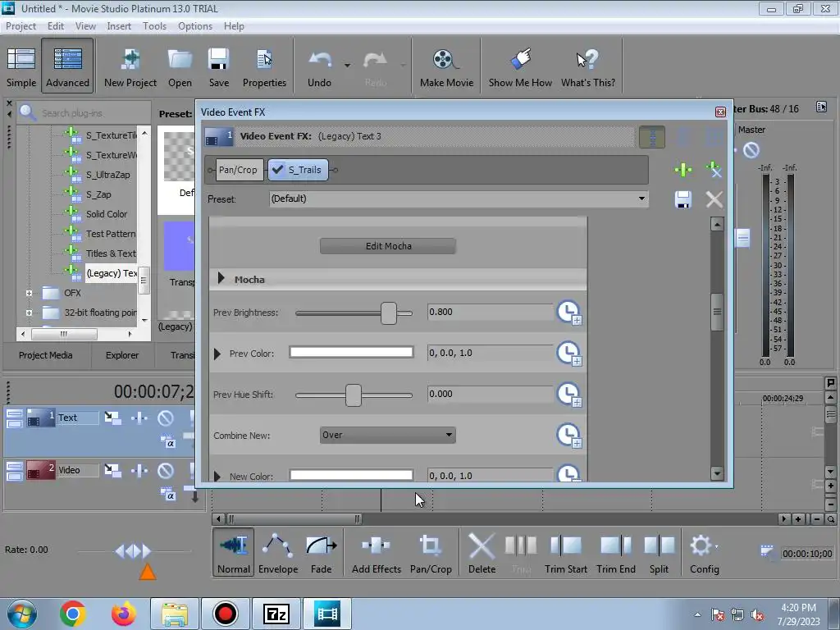Expand 32-bit floating point folder
This screenshot has width=840, height=630.
click(x=29, y=313)
